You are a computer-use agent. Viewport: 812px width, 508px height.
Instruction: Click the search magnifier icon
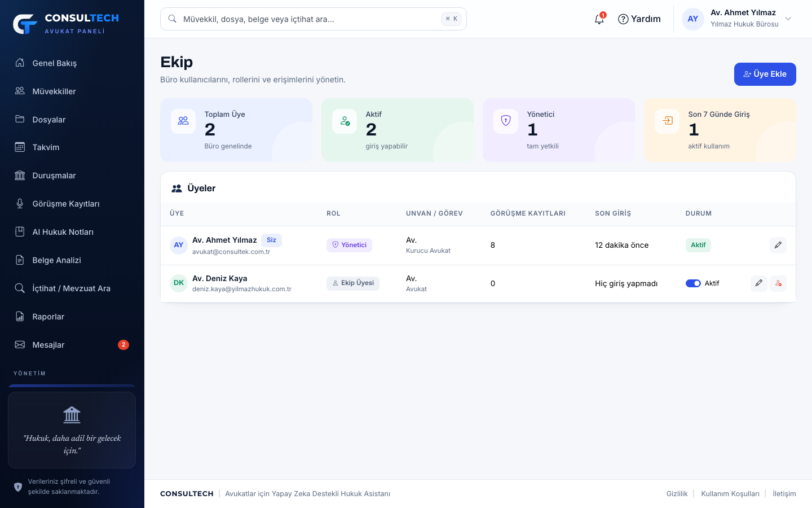coord(173,19)
